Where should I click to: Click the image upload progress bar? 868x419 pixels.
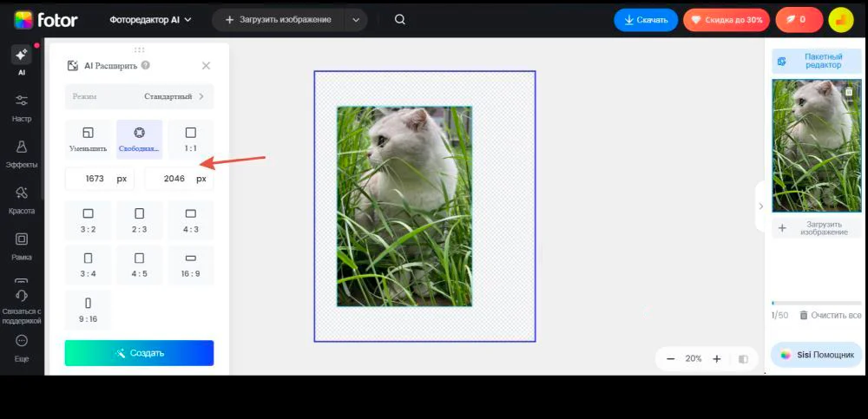click(817, 303)
